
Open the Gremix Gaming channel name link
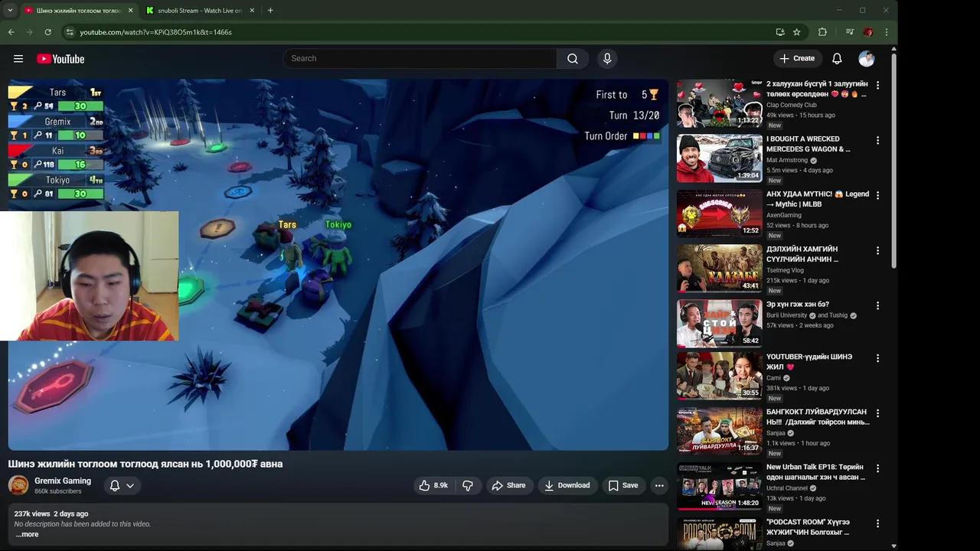(x=63, y=481)
